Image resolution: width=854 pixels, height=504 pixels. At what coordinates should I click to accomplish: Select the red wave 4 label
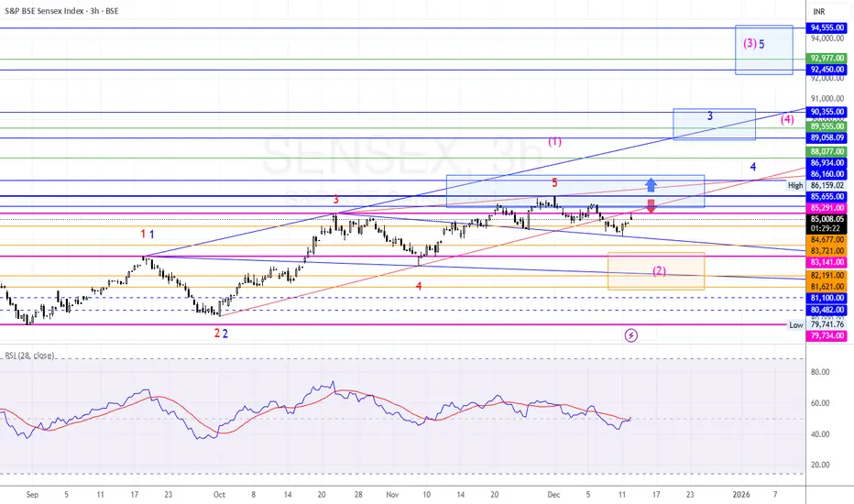(x=418, y=286)
